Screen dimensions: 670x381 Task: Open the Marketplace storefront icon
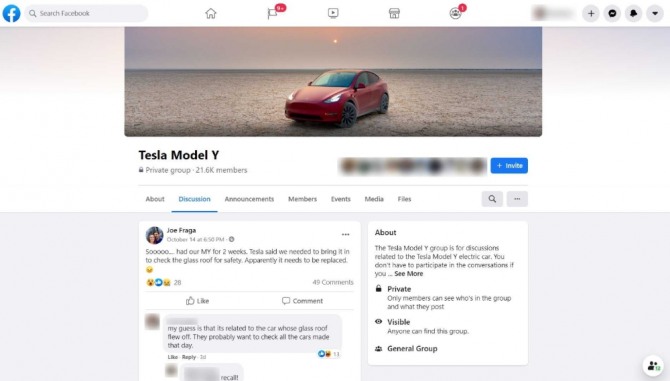pos(394,13)
